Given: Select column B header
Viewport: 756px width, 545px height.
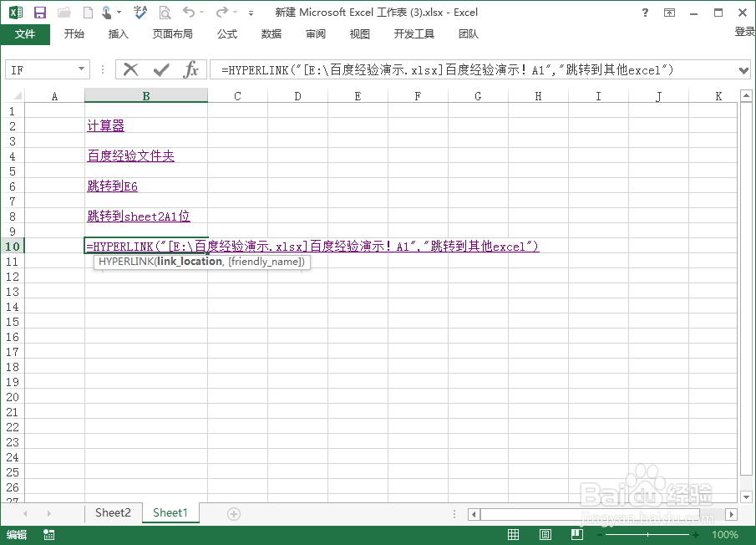Looking at the screenshot, I should (x=146, y=96).
